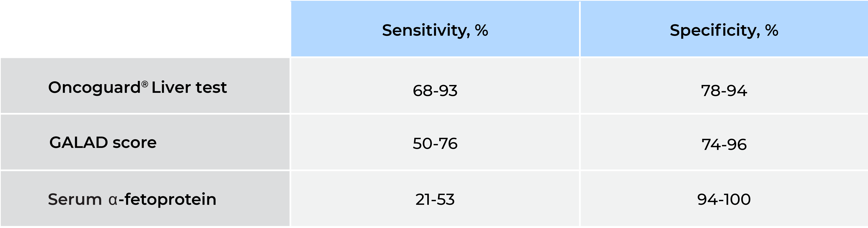Select the GALAD score row label
Screen dimensions: 868x228
click(x=103, y=143)
